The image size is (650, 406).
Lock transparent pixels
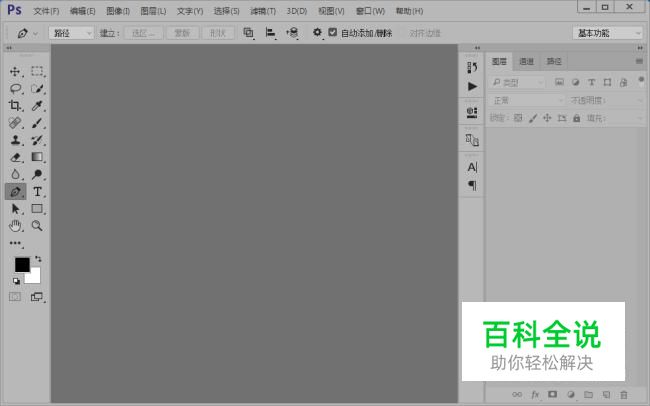pyautogui.click(x=518, y=118)
